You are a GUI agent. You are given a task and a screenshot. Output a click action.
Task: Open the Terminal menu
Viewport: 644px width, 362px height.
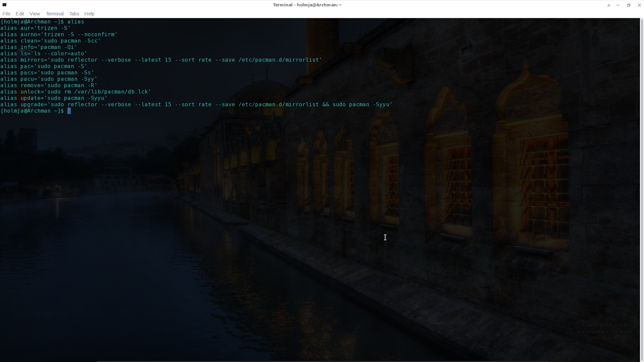click(55, 14)
